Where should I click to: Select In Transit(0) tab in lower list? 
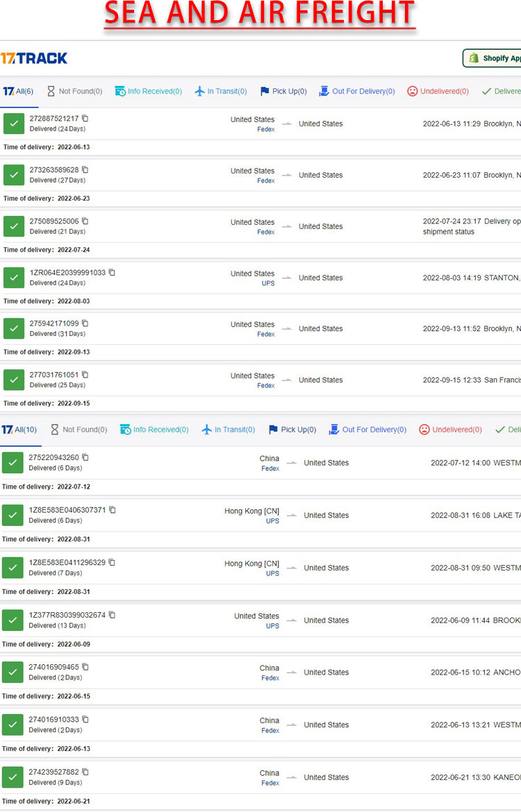tap(228, 430)
